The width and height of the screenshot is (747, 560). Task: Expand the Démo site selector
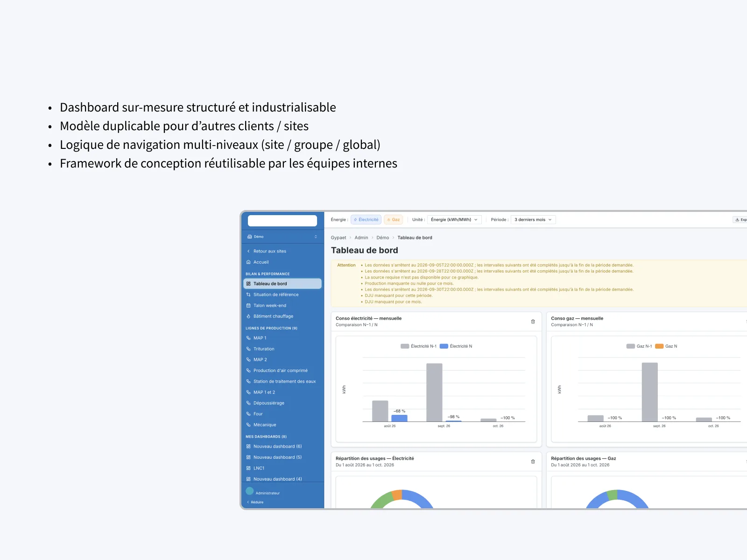pyautogui.click(x=282, y=237)
